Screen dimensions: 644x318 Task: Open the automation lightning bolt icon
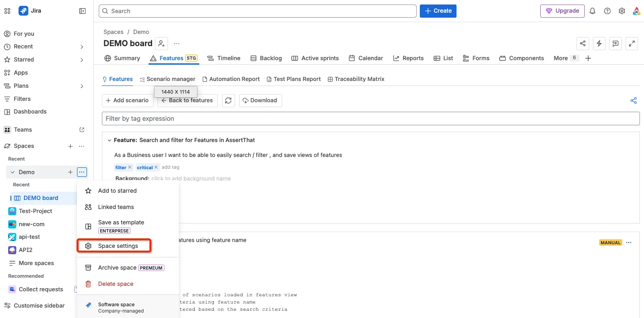click(599, 43)
